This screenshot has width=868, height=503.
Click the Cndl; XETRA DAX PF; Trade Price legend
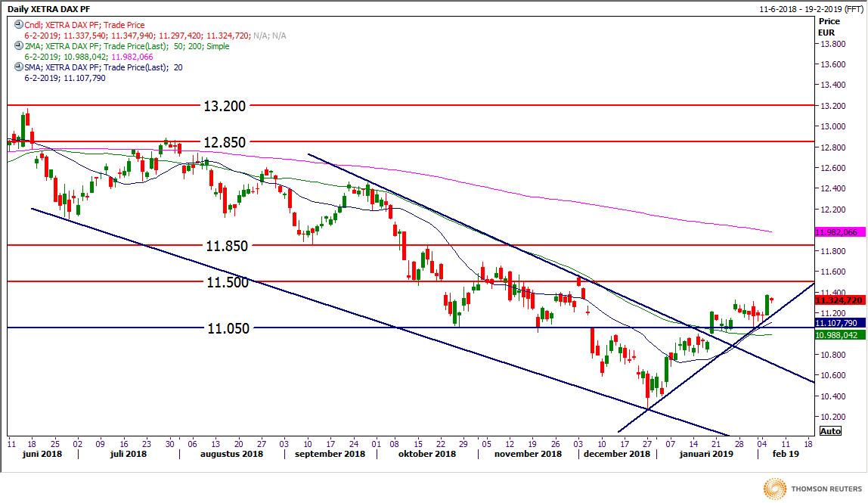coord(85,25)
